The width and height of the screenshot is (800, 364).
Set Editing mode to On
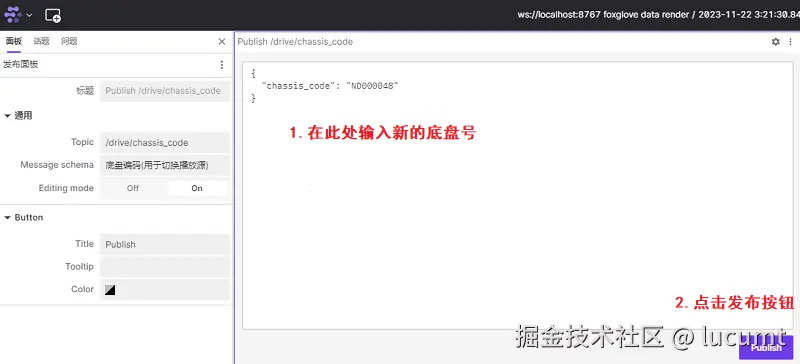[x=197, y=188]
